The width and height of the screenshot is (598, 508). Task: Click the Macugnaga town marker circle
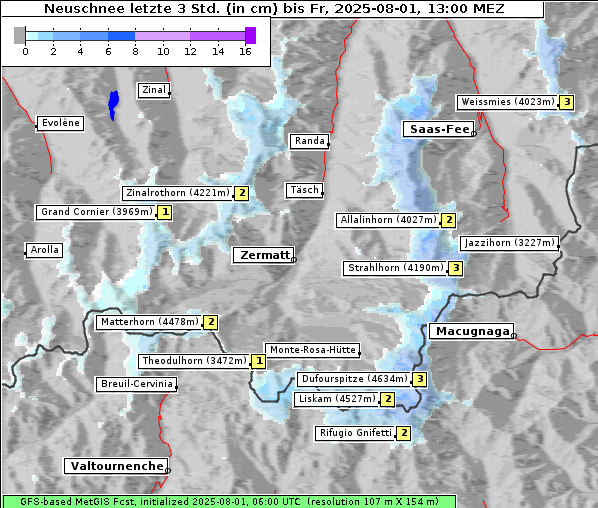coord(514,336)
